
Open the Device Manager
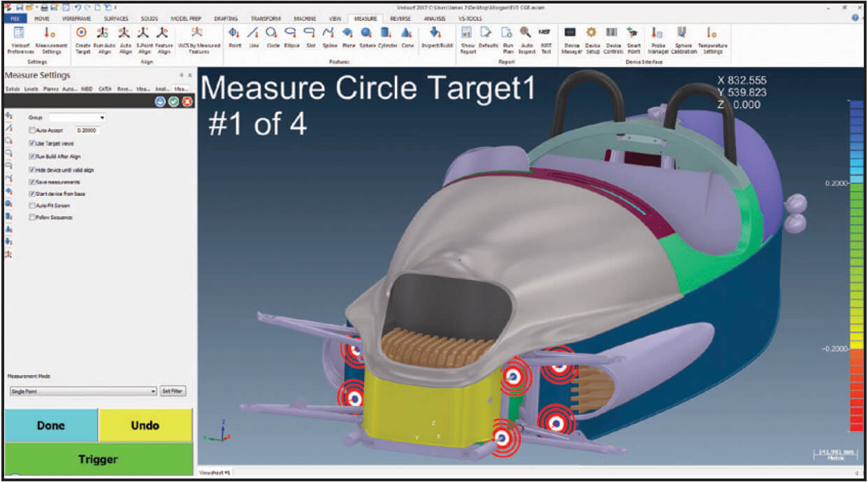coord(571,40)
